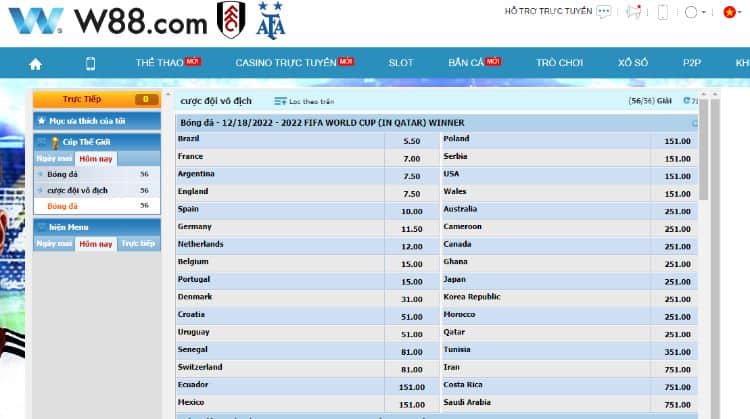Open the Lọc theo trận filter

(x=304, y=101)
